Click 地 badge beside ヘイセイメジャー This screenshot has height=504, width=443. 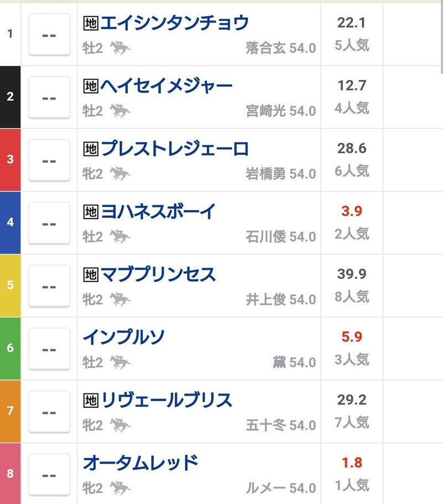[x=91, y=86]
